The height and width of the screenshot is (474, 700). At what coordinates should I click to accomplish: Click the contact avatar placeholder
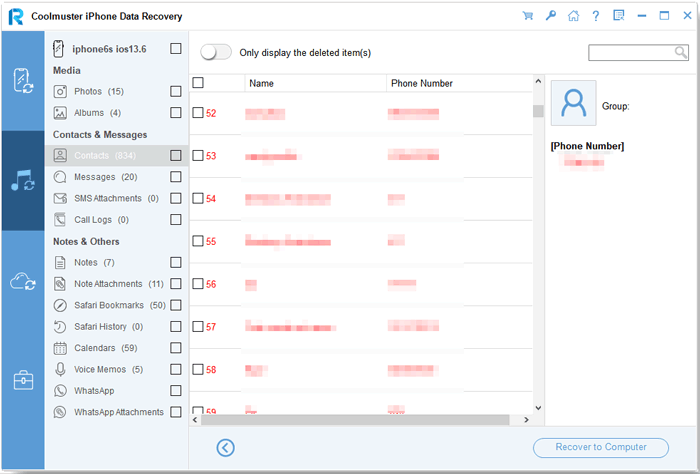574,103
